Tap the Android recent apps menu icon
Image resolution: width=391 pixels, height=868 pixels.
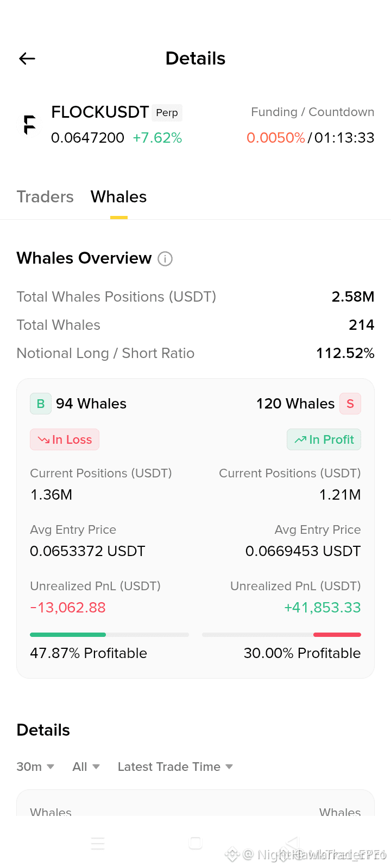click(98, 843)
